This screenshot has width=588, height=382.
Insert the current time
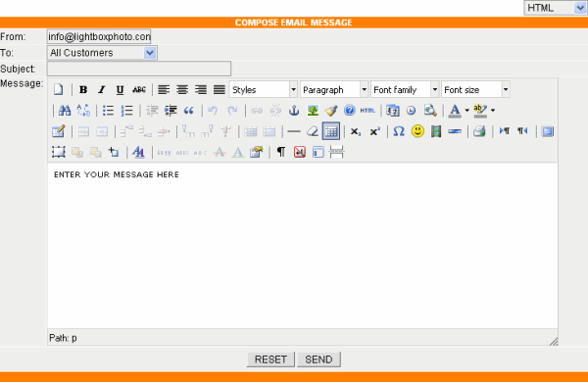(x=411, y=111)
